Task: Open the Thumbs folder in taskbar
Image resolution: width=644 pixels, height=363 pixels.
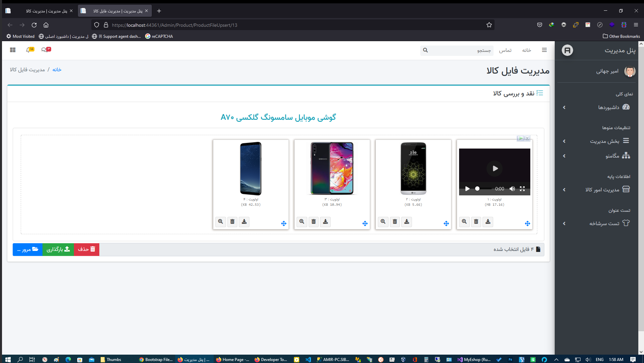Action: (x=111, y=359)
